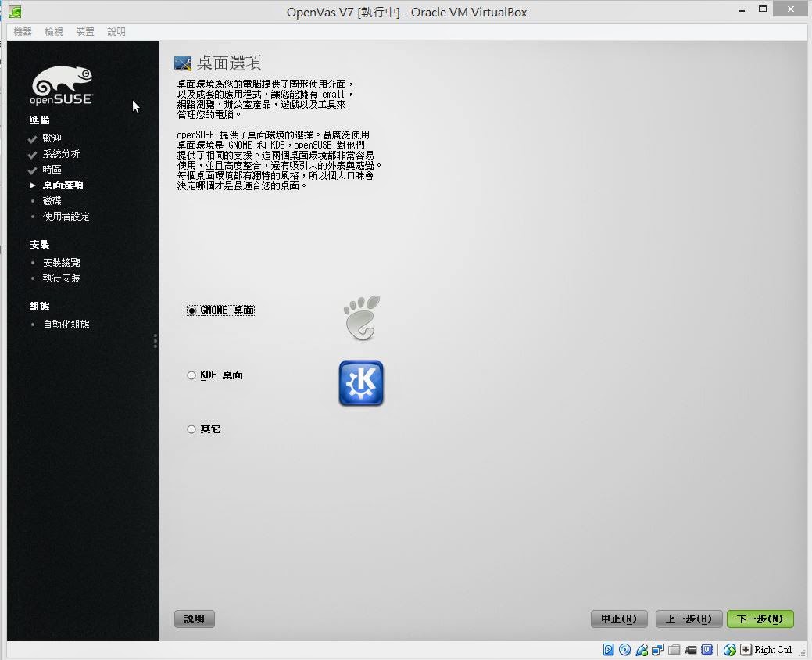The image size is (812, 660).
Task: Click the 桌面選項 current step in the sidebar
Action: tap(63, 185)
